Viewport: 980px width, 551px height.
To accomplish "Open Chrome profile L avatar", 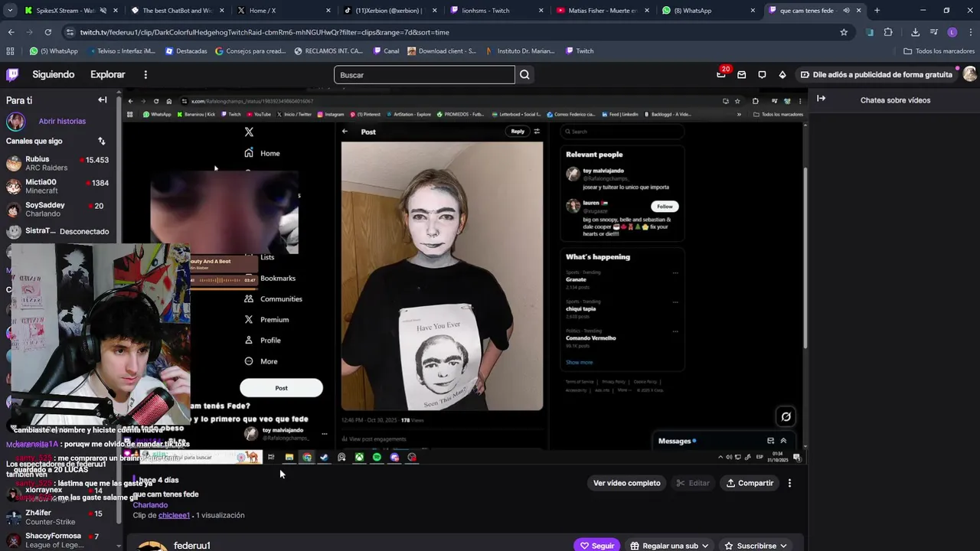I will 952,32.
